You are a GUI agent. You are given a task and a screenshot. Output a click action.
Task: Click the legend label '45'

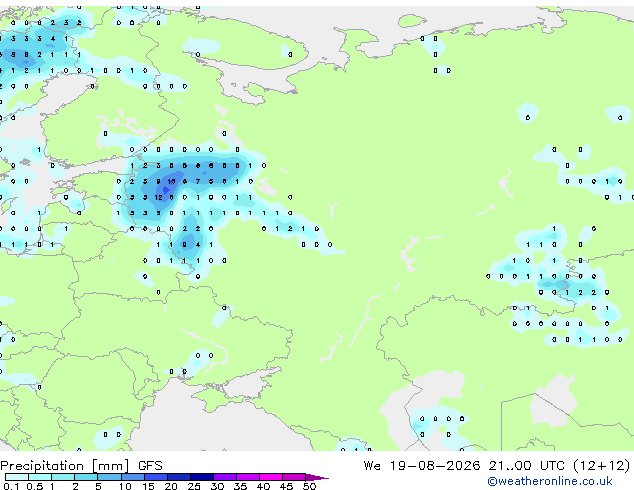coord(287,486)
